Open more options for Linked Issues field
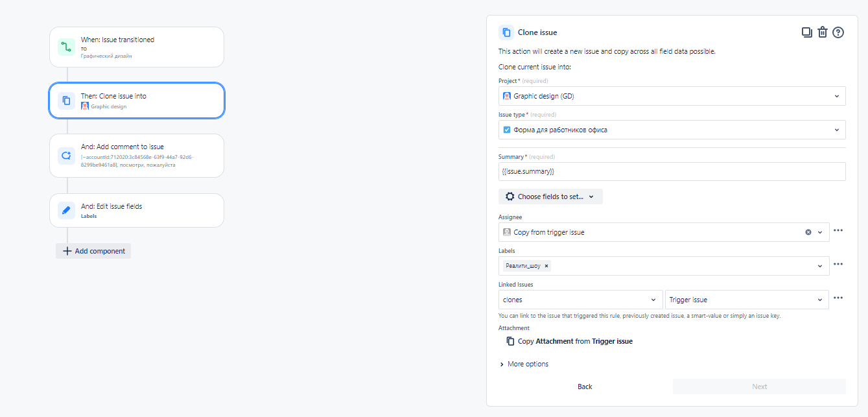The width and height of the screenshot is (868, 417). coord(838,298)
